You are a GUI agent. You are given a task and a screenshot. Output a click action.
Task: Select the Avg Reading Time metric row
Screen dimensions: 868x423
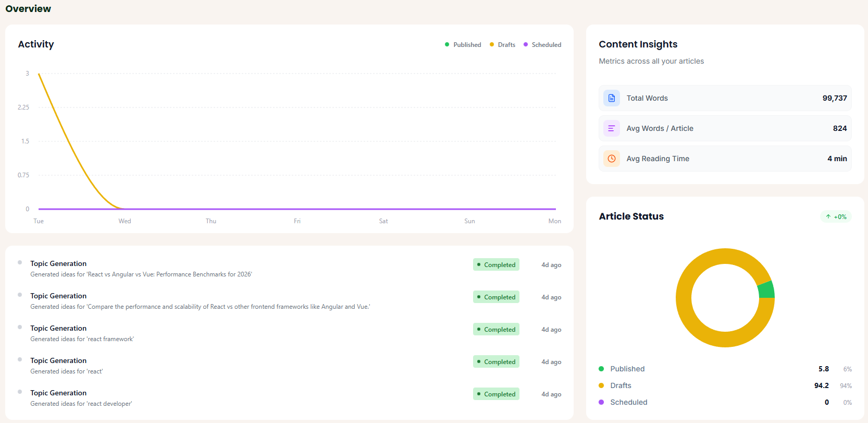pos(725,159)
